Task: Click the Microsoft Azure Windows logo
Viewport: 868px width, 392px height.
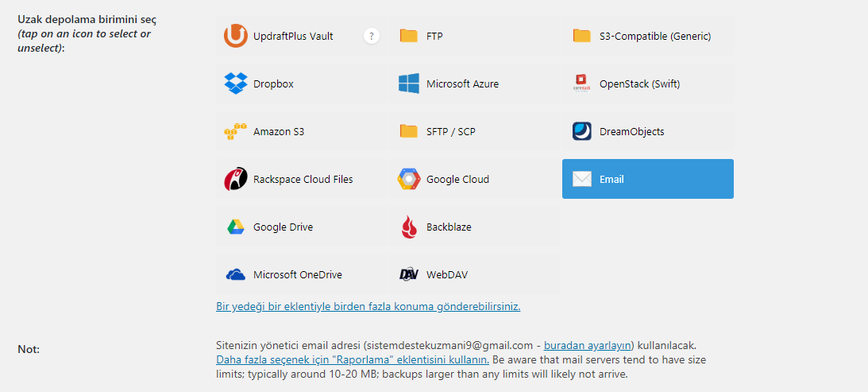Action: coord(408,83)
